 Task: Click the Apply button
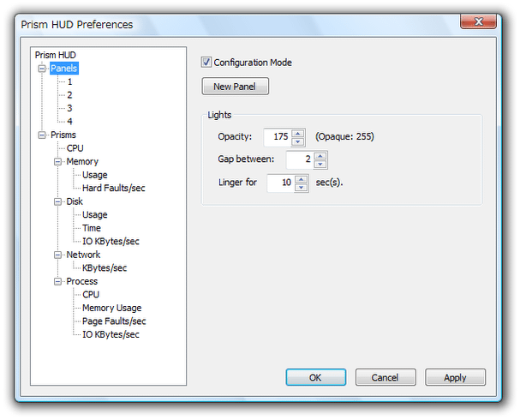point(455,377)
